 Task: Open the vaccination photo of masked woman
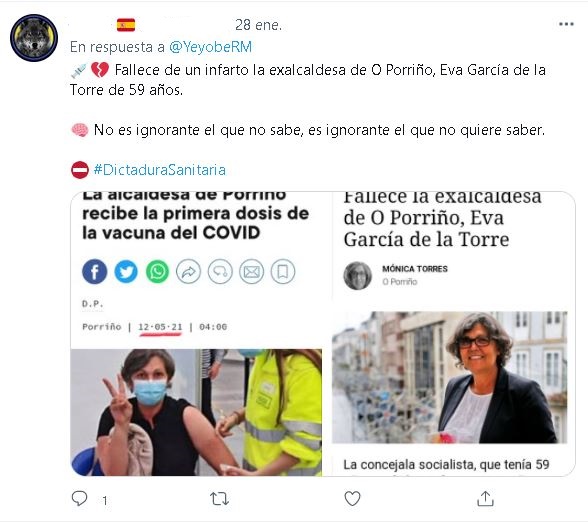196,412
